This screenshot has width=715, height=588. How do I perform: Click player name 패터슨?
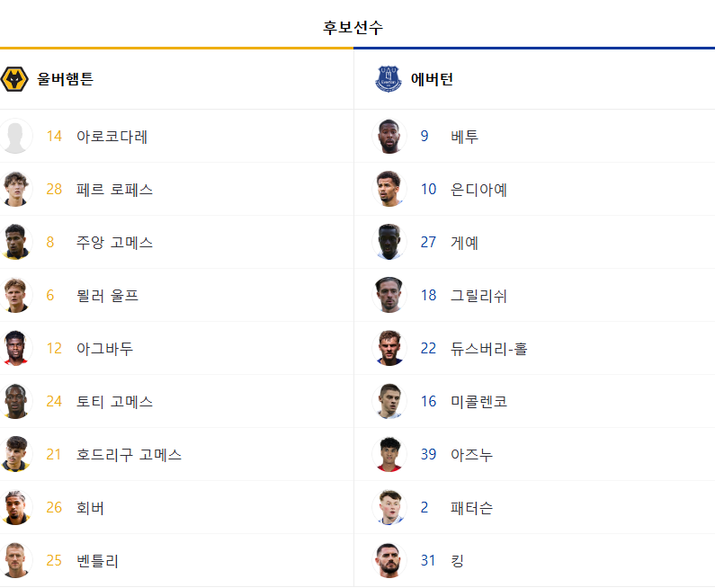point(471,508)
